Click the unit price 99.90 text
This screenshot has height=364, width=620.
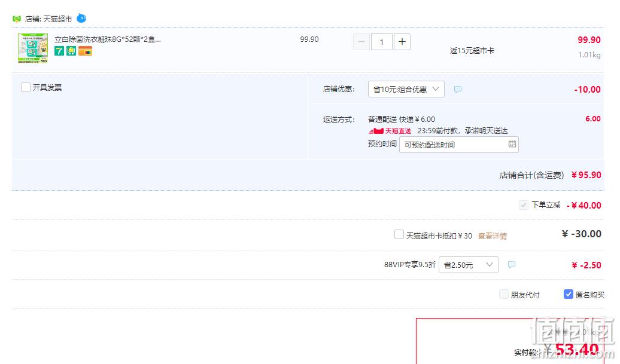click(x=309, y=39)
